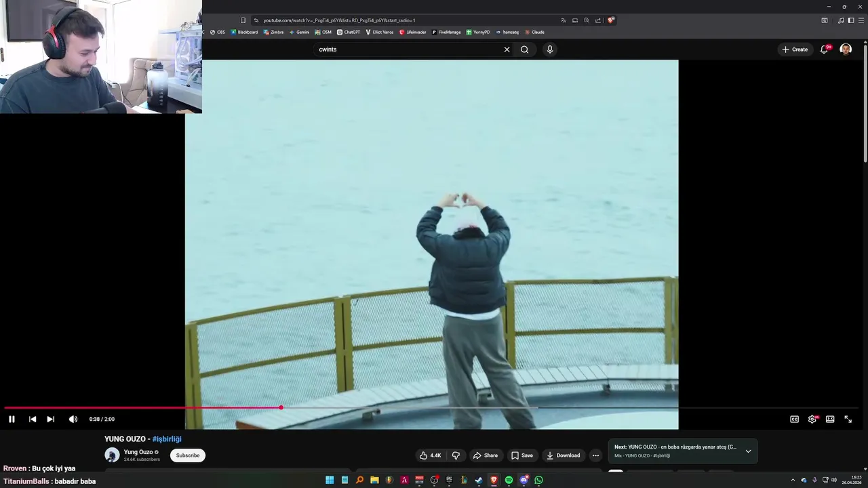Open the ChatGPT bookmark
Screen dimensions: 868x488
(349, 32)
